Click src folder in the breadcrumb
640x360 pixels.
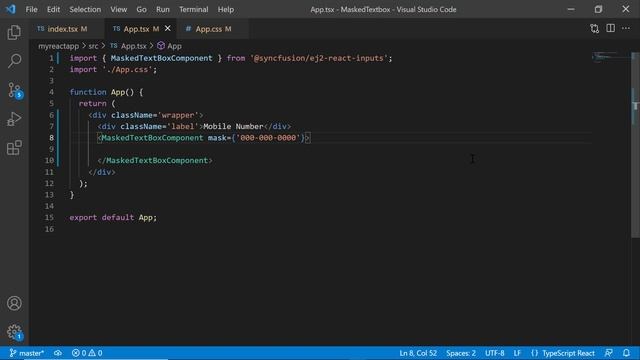[x=93, y=46]
